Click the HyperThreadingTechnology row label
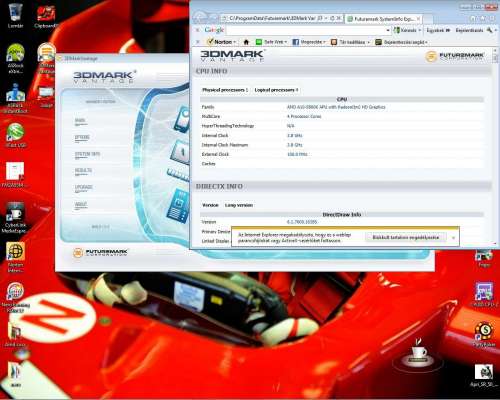 point(228,126)
